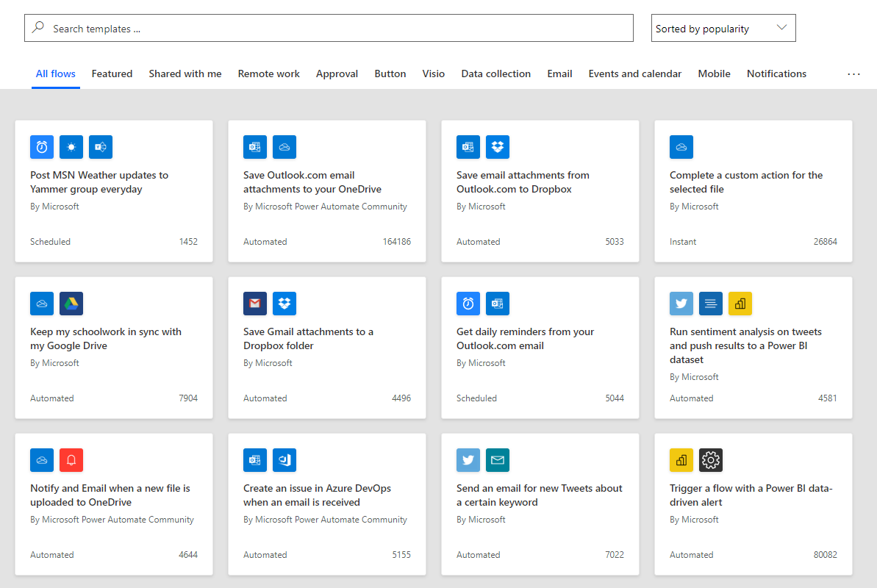Open the Data collection tab
This screenshot has width=877, height=588.
pos(495,73)
